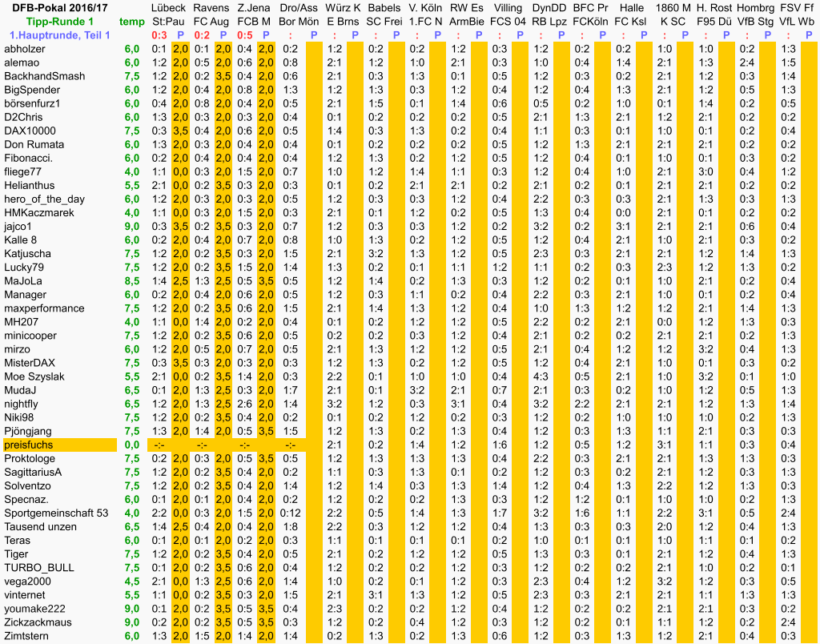Viewport: 820px width, 644px height.
Task: Click jajco1's temp score of 9,0
Action: 132,227
